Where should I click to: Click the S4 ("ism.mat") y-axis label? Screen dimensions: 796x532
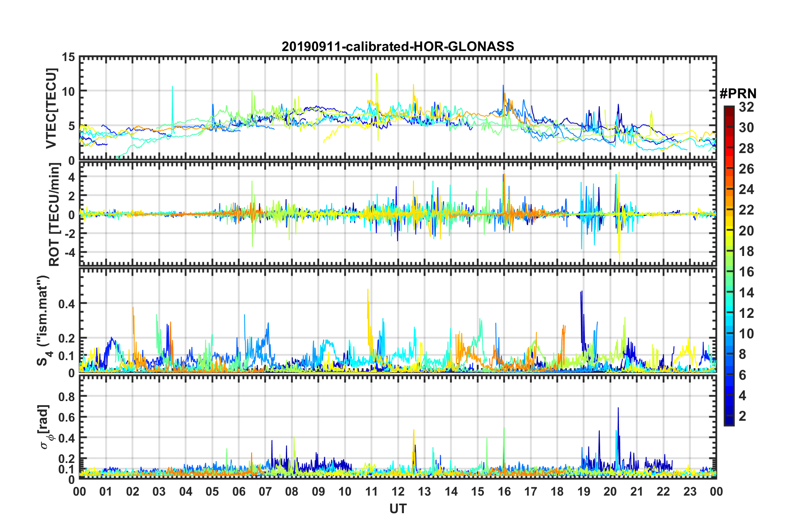43,321
